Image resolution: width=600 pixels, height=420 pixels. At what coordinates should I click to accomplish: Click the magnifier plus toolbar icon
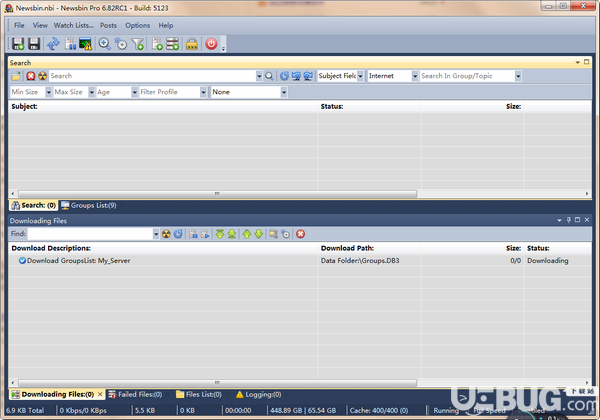point(104,44)
